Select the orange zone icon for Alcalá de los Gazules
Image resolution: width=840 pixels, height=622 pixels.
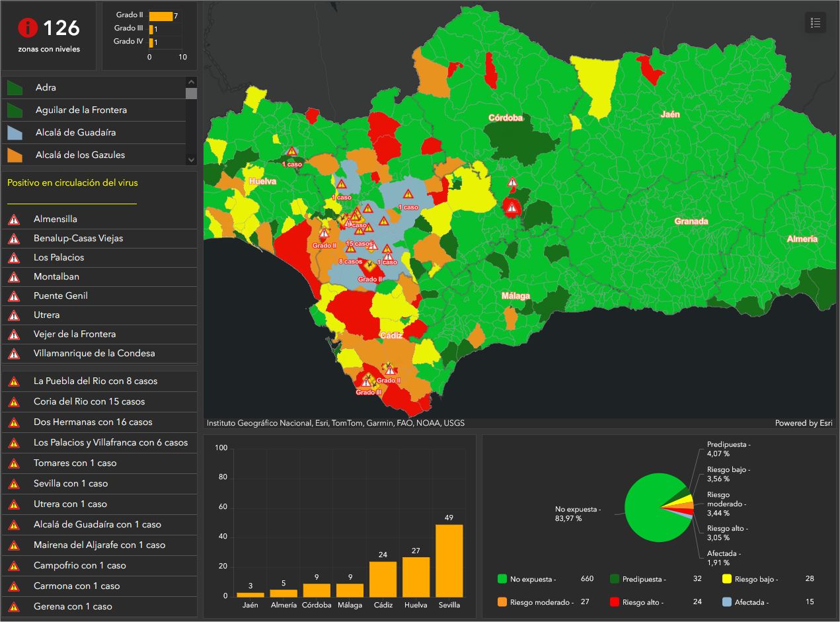[15, 155]
